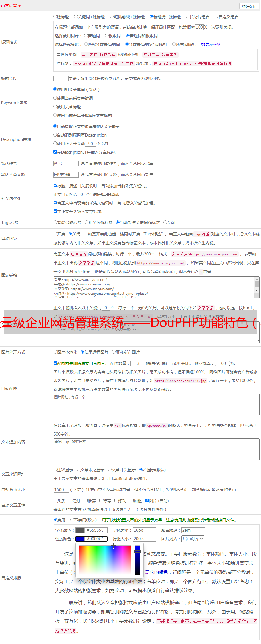The image size is (261, 644).
Task: Select 图片本地化 image handling
Action: tap(56, 352)
